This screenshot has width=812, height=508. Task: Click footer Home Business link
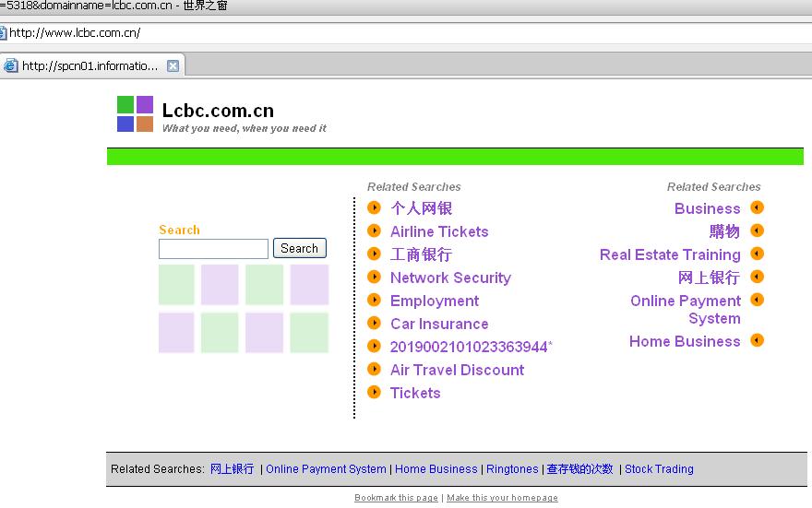point(436,469)
